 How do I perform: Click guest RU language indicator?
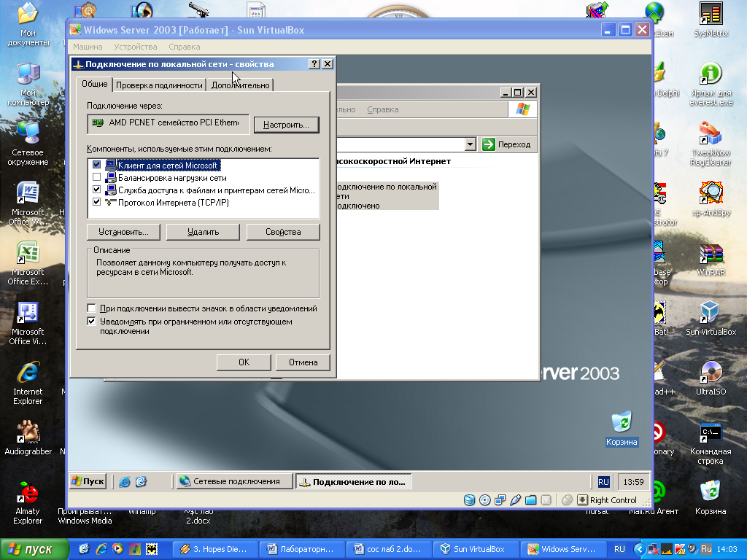(603, 482)
